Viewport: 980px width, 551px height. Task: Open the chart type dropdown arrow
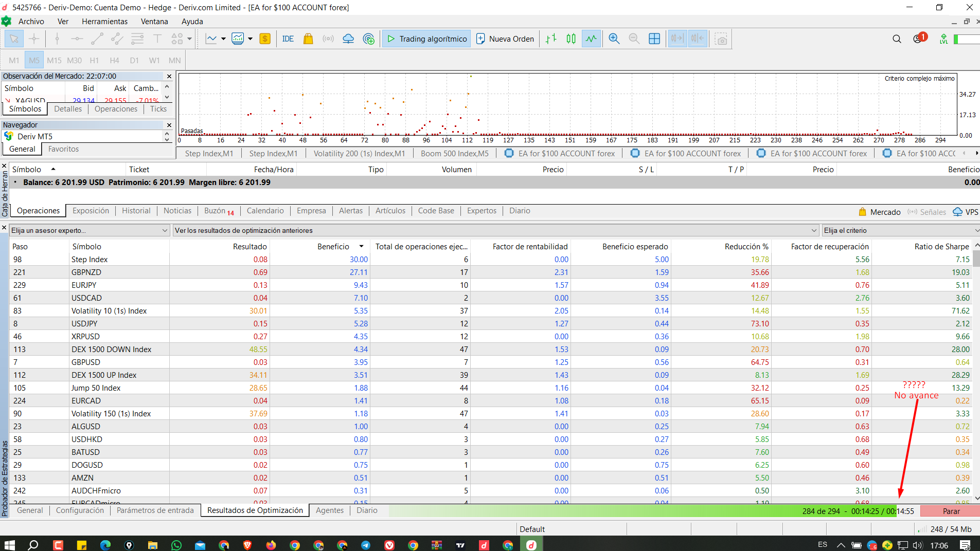223,39
